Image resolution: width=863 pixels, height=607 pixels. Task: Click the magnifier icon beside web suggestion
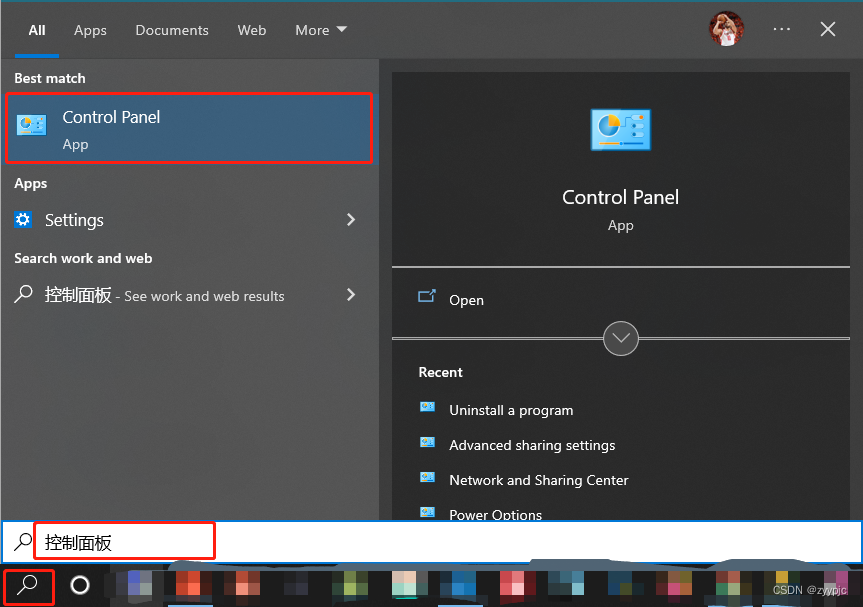pyautogui.click(x=24, y=294)
